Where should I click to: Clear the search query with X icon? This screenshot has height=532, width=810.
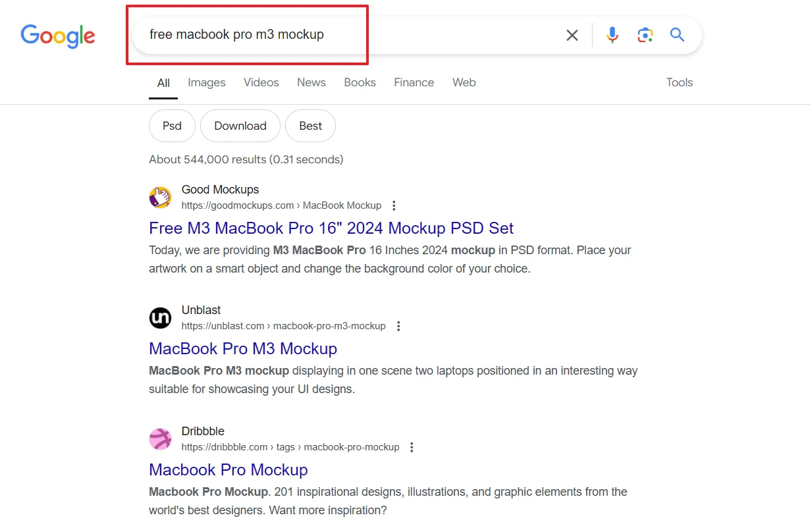click(x=572, y=36)
